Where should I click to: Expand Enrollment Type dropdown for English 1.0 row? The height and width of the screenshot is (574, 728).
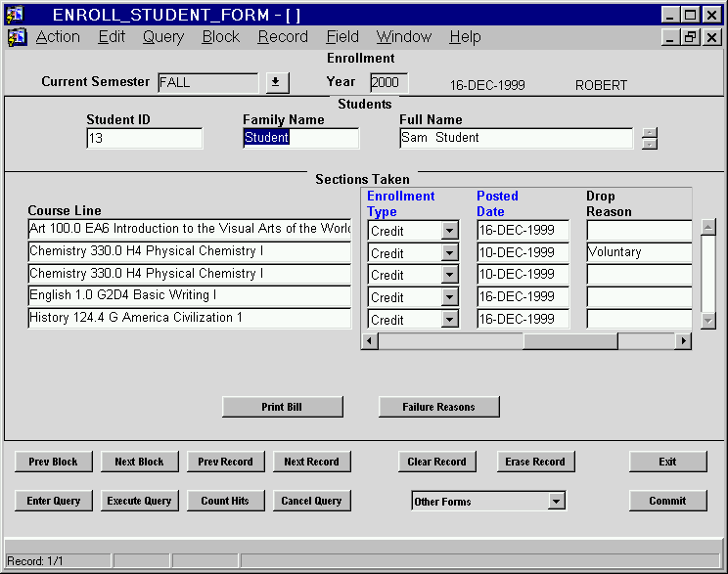tap(449, 297)
